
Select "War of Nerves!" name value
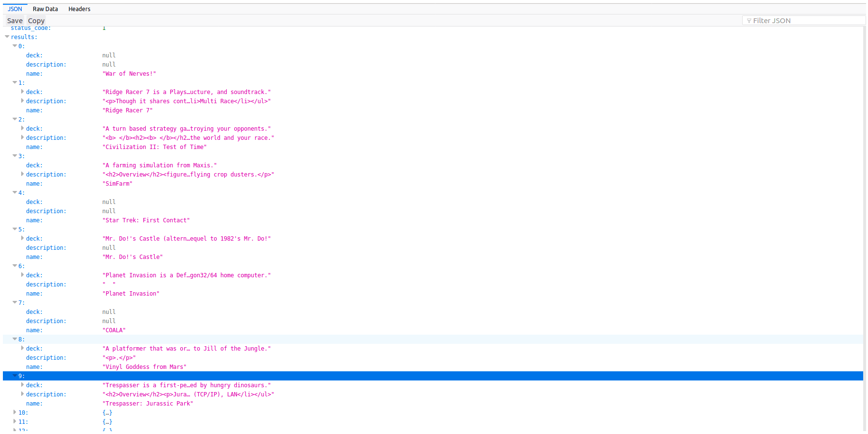(129, 74)
